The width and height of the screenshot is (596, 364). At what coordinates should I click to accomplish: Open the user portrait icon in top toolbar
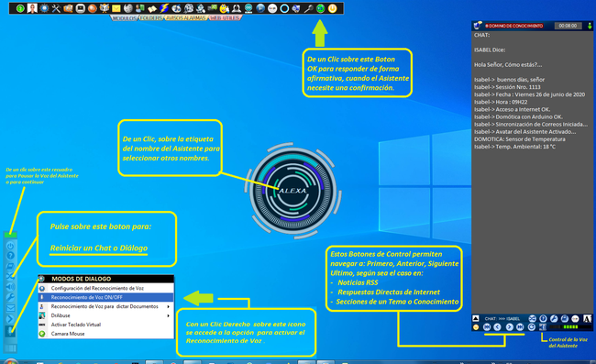click(x=32, y=8)
